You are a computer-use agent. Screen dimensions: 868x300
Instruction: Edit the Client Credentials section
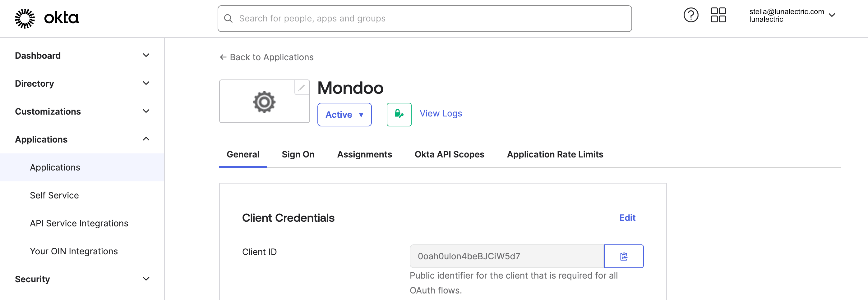[627, 218]
